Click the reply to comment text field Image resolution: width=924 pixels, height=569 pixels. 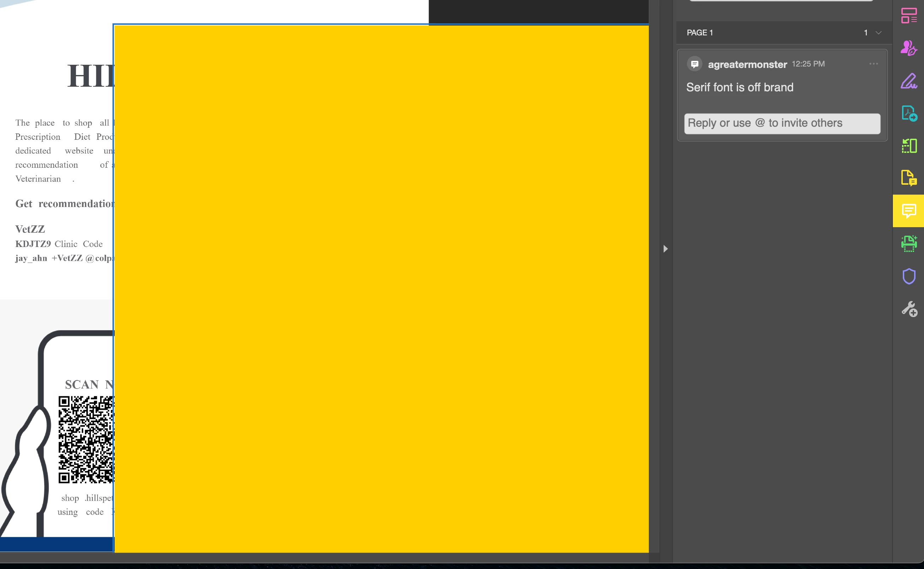tap(782, 123)
